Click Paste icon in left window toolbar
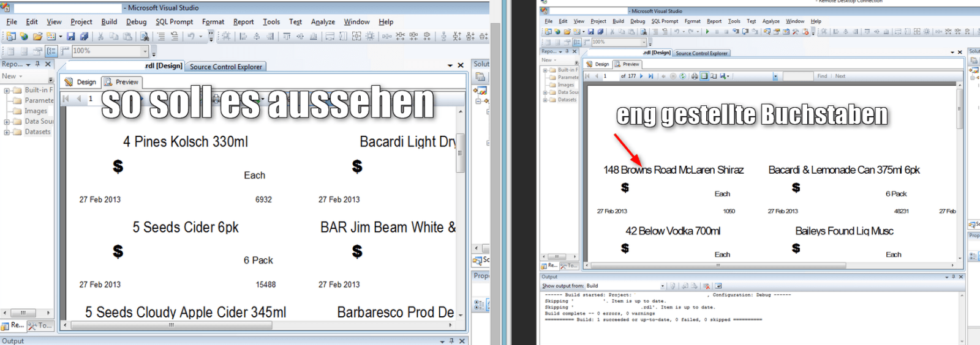 [127, 36]
